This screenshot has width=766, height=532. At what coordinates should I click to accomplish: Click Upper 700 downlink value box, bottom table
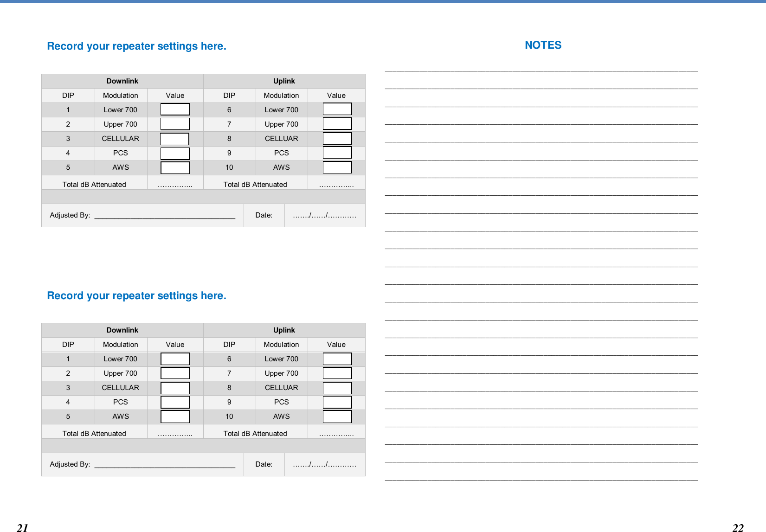(175, 373)
